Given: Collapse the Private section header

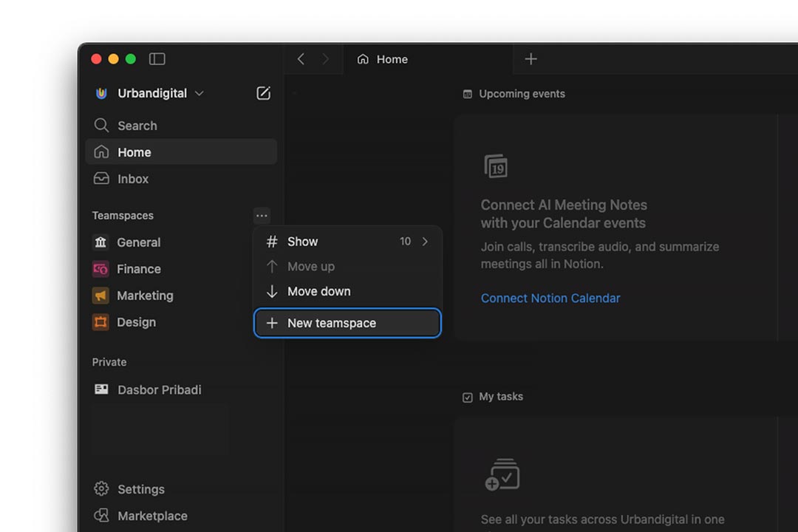Looking at the screenshot, I should coord(109,362).
